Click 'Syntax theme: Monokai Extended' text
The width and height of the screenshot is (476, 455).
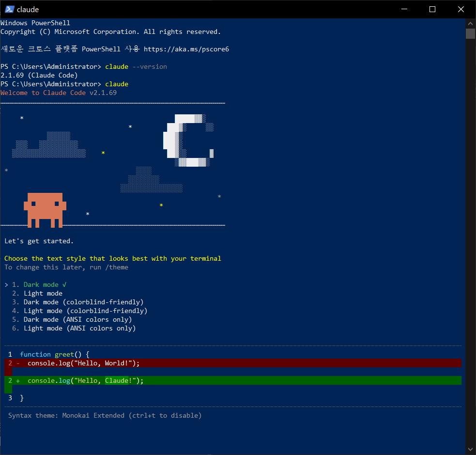pos(105,416)
